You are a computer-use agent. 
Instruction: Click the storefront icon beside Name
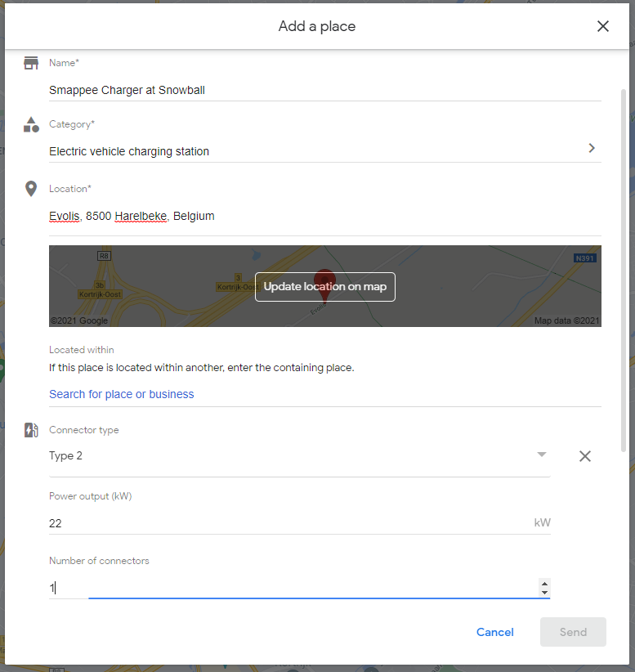31,63
